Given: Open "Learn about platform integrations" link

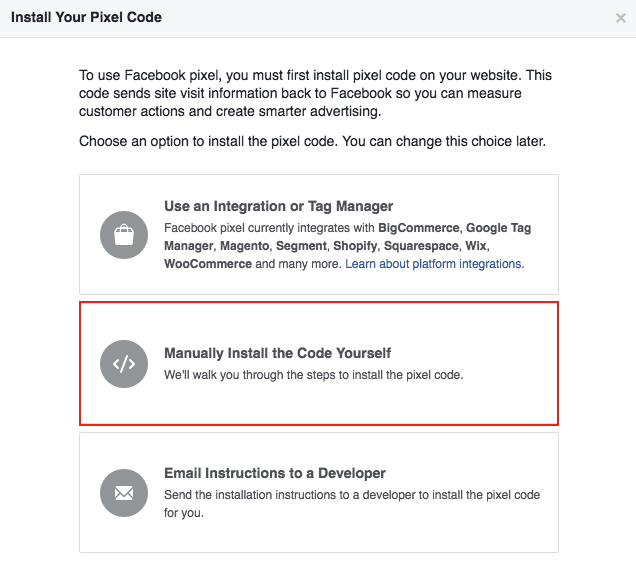Looking at the screenshot, I should tap(433, 264).
